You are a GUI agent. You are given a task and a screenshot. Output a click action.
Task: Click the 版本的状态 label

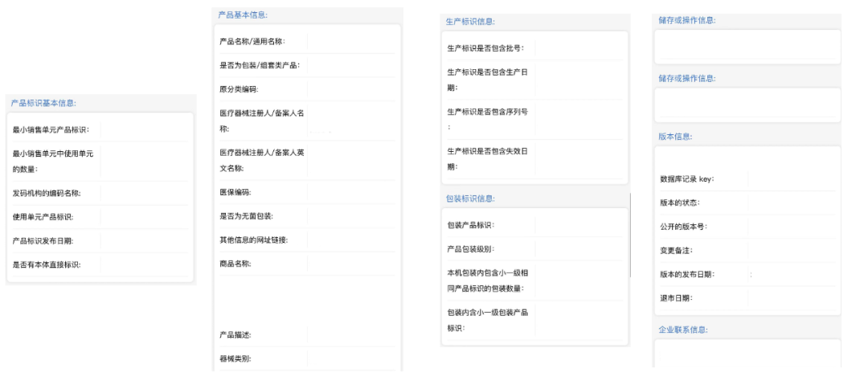680,203
